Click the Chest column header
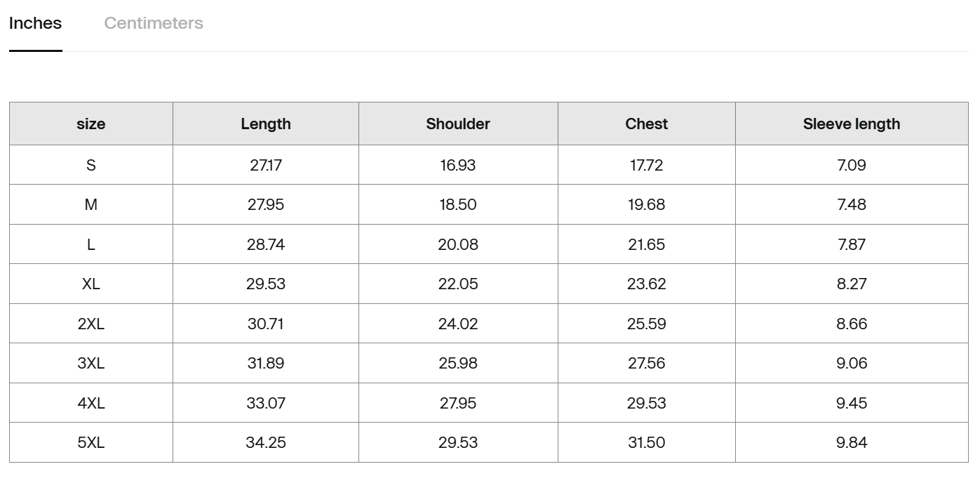The width and height of the screenshot is (980, 483). click(x=647, y=124)
